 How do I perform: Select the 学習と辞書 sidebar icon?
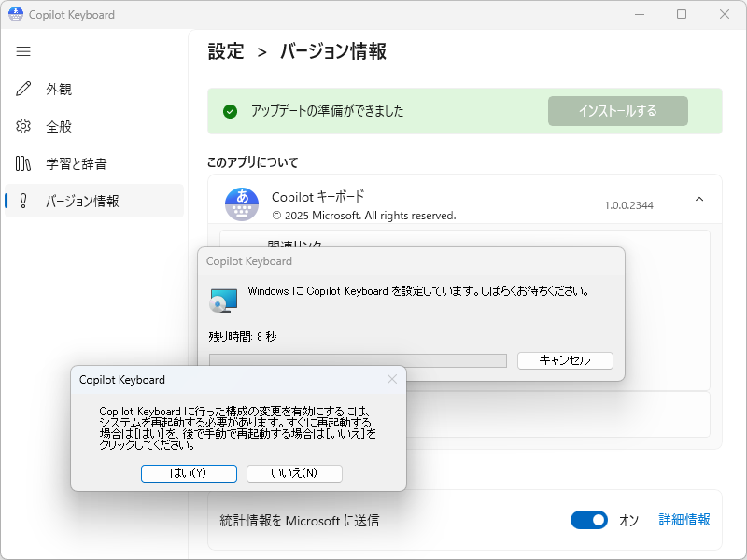point(23,163)
